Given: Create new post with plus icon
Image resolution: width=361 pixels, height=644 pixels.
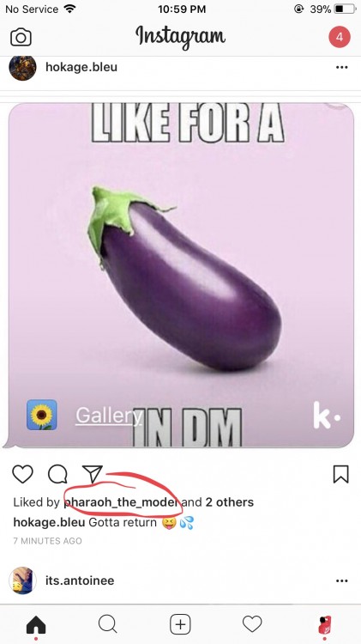Looking at the screenshot, I should tap(180, 624).
